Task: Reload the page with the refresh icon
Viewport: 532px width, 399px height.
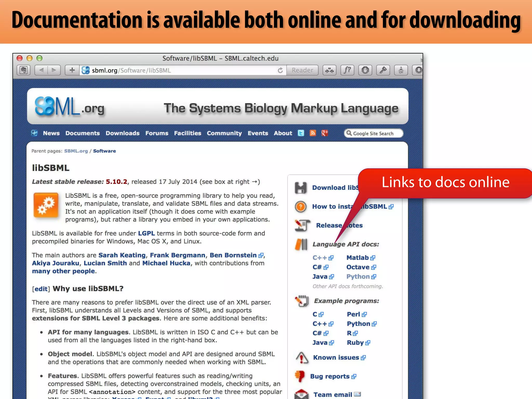Action: 280,70
